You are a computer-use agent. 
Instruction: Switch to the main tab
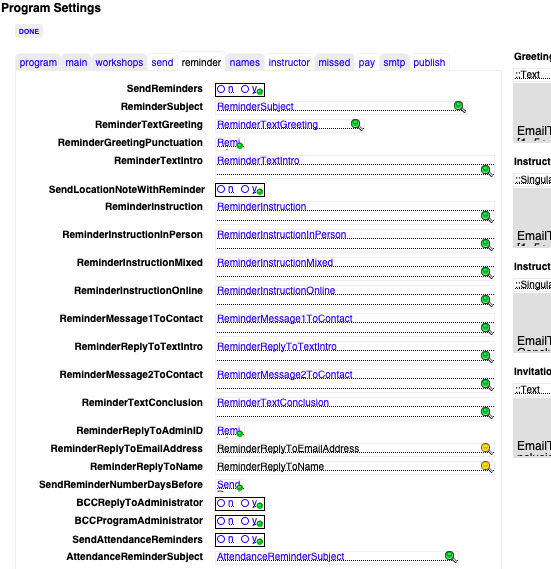[x=76, y=62]
